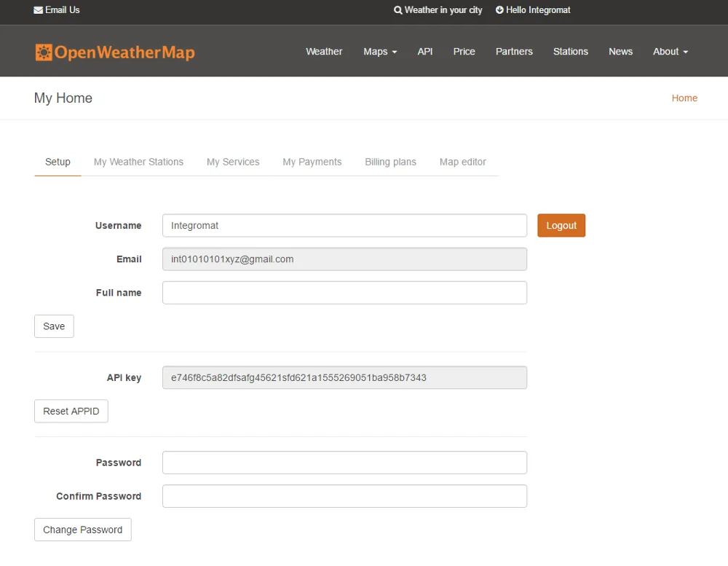Open the My Payments tab
The width and height of the screenshot is (728, 566).
312,162
